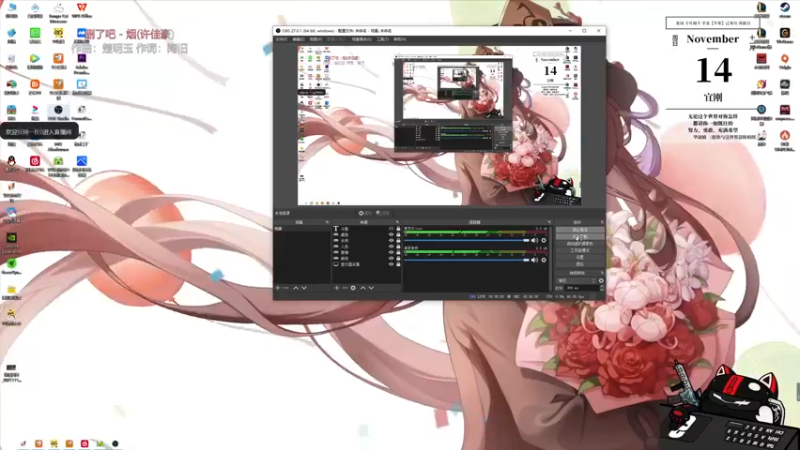Undock the Sources panel via header icon

click(397, 222)
